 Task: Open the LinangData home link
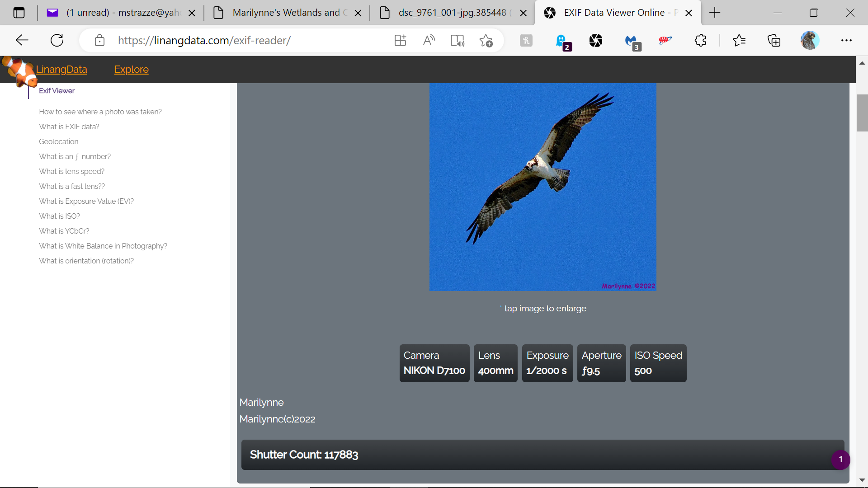[x=61, y=70]
